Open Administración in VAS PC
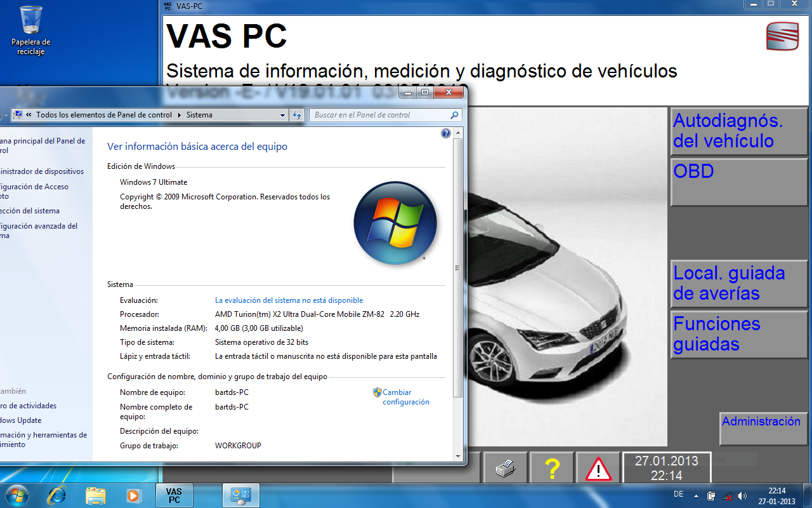Screen dimensions: 812x508 (763, 429)
